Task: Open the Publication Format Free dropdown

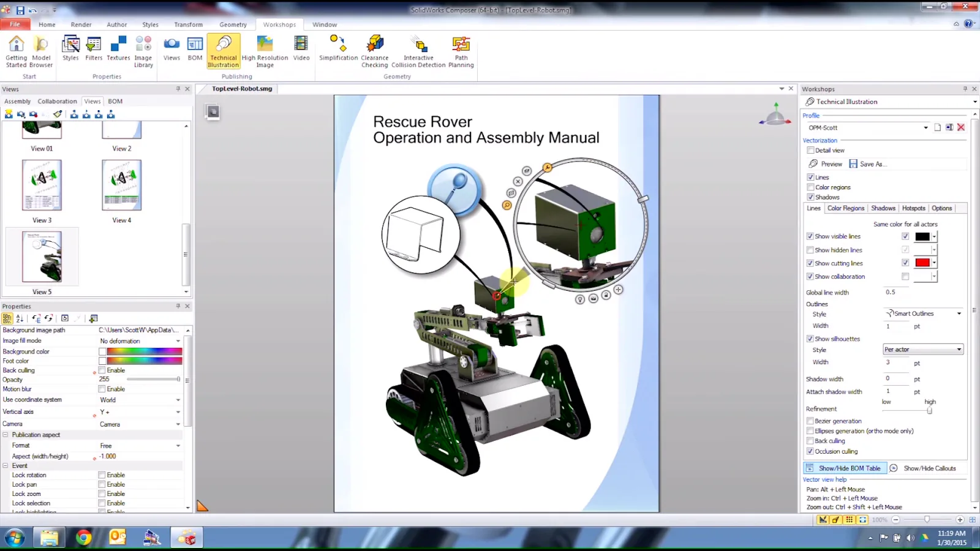Action: tap(178, 446)
